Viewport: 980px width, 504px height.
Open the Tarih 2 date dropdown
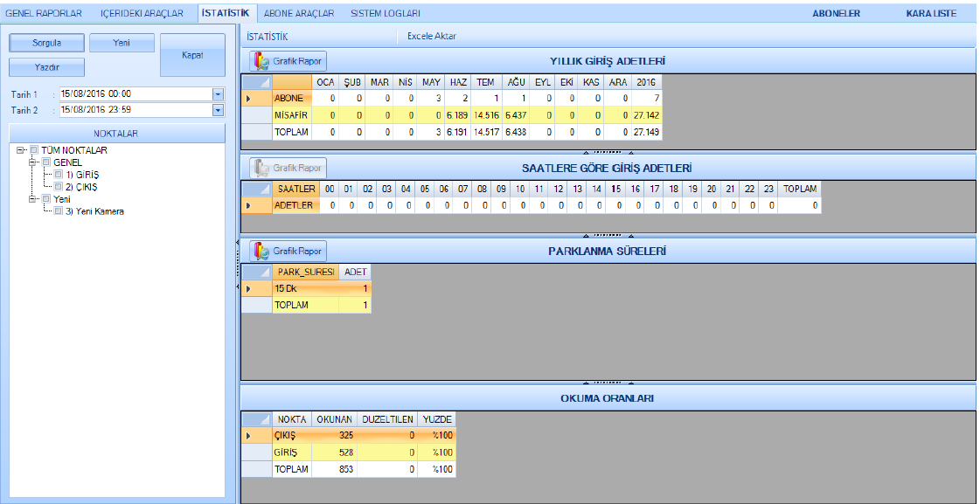coord(218,110)
